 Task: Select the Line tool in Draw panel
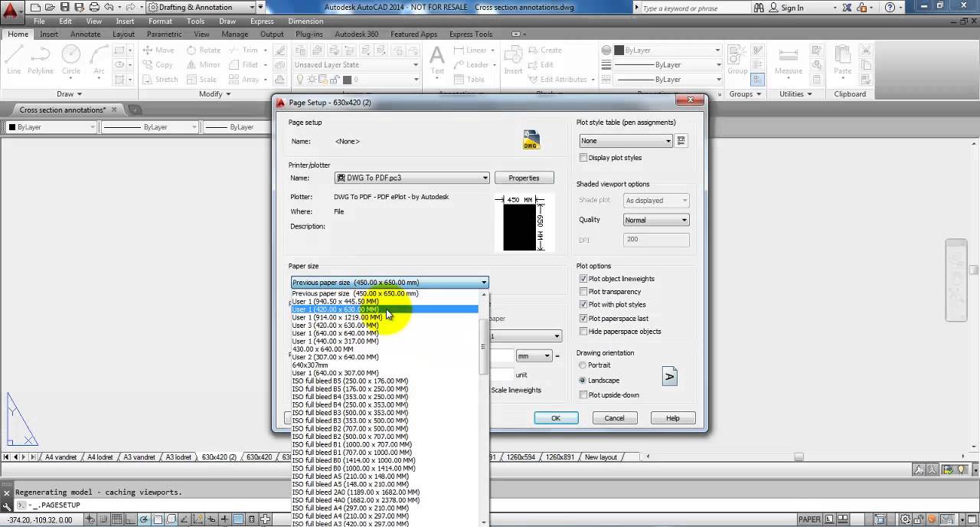pyautogui.click(x=14, y=60)
